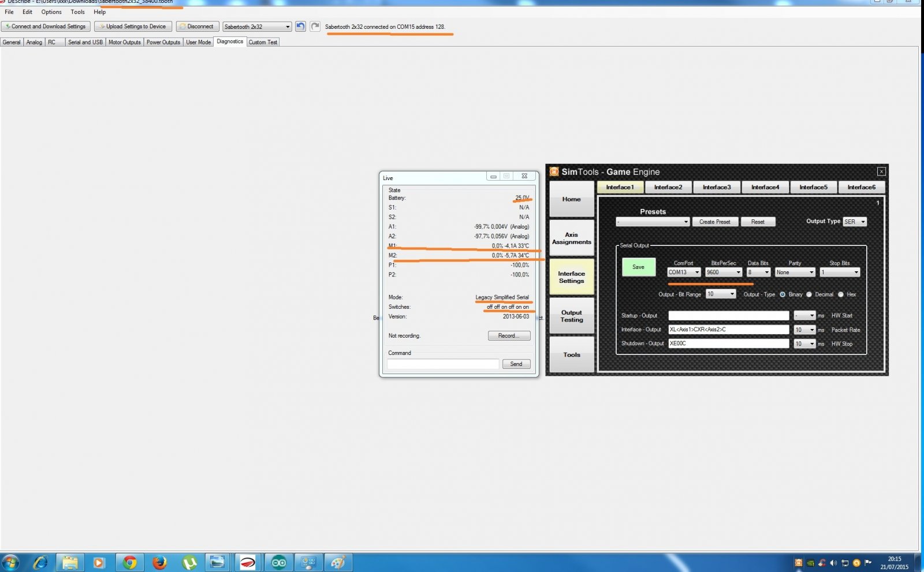This screenshot has width=924, height=572.
Task: Open Windows Start menu orb
Action: [10, 562]
